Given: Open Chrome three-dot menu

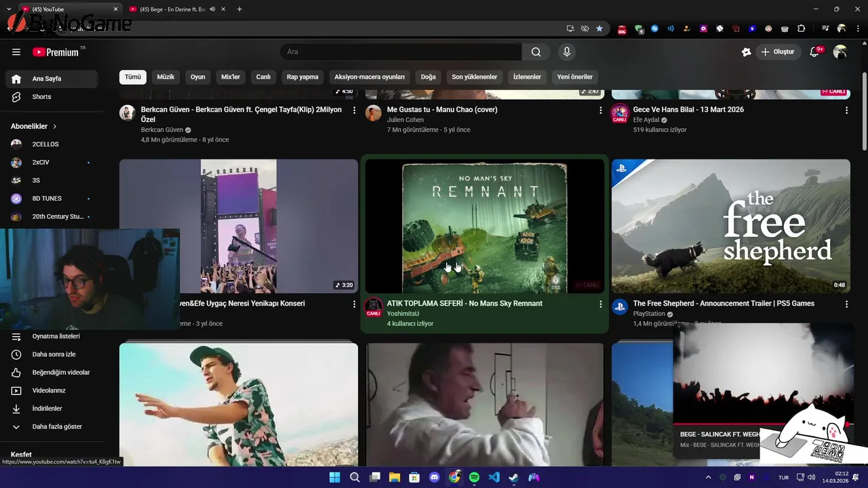Looking at the screenshot, I should click(858, 28).
